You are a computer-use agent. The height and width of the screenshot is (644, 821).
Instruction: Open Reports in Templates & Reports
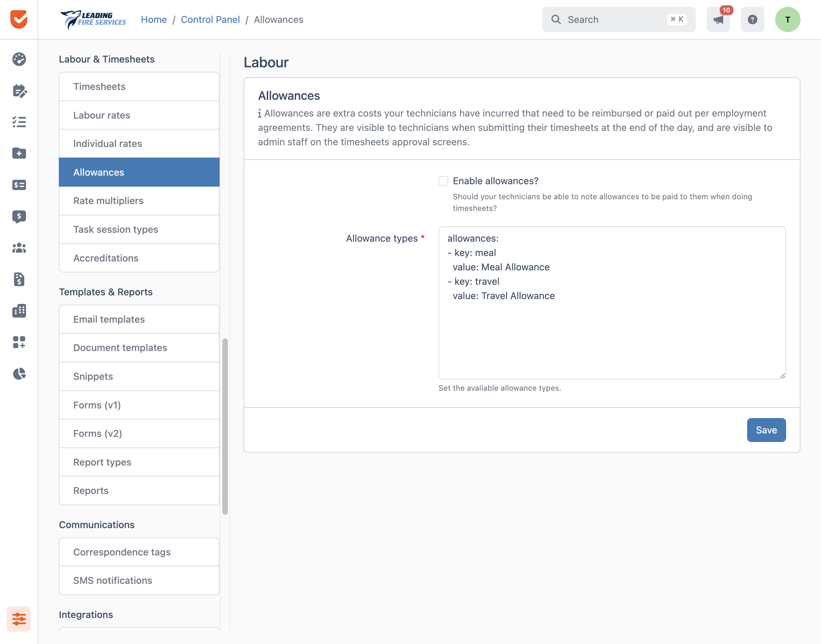(x=139, y=491)
